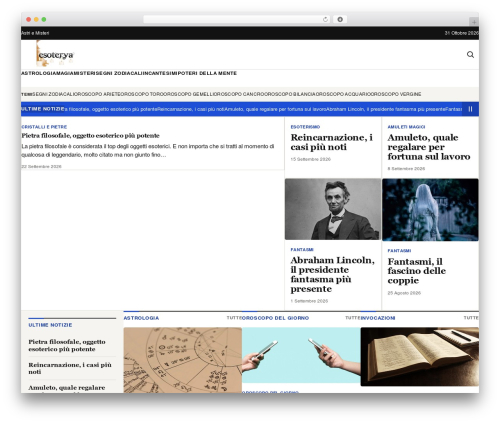500x423 pixels.
Task: Click TUTTE next to ASTROLOGIA
Action: point(234,318)
